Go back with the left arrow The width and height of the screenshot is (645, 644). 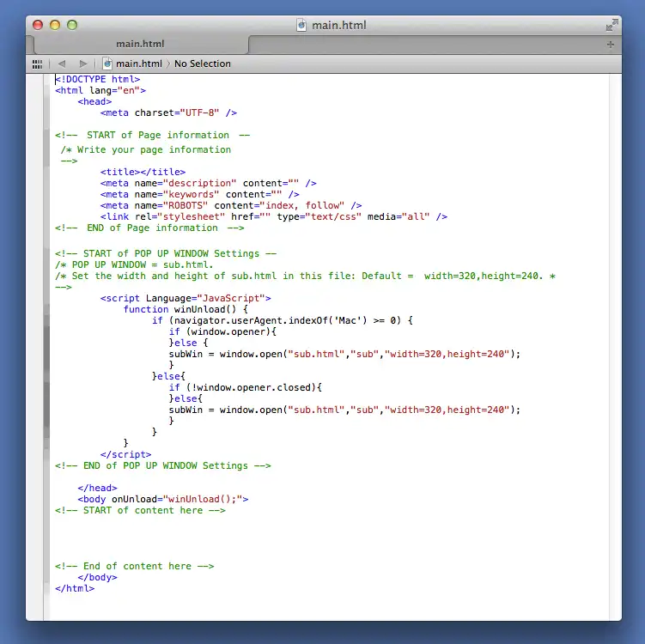pos(62,64)
